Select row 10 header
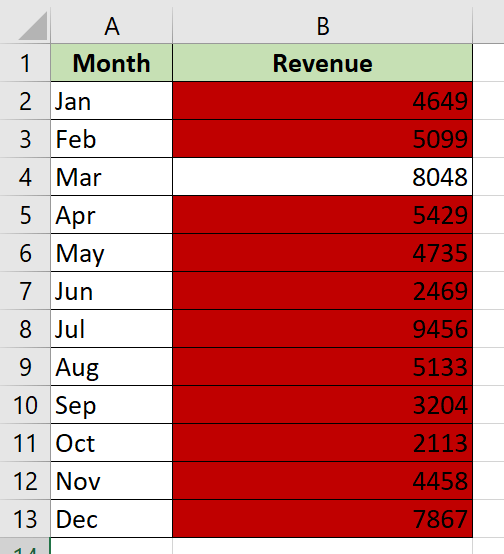This screenshot has height=554, width=504. tap(25, 405)
